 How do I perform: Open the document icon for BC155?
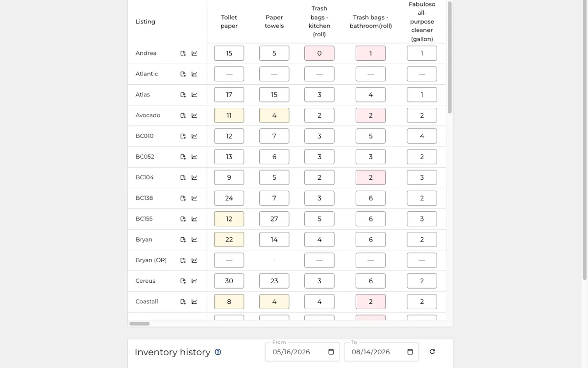183,219
